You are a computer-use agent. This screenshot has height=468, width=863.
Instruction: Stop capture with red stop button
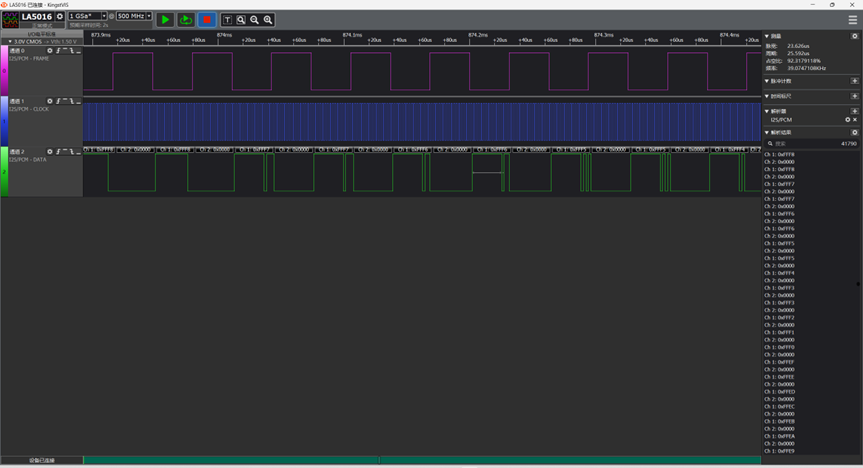point(207,20)
